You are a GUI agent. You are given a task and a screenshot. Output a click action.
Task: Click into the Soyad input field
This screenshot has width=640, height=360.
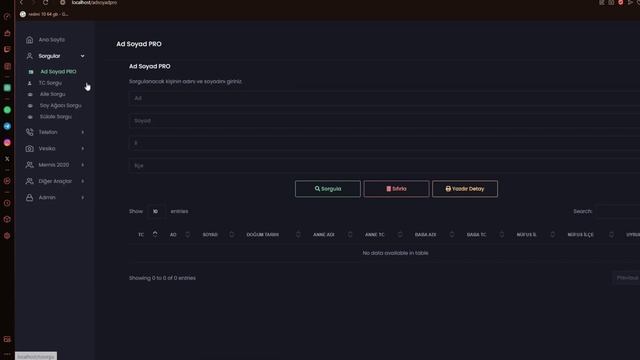pos(384,121)
